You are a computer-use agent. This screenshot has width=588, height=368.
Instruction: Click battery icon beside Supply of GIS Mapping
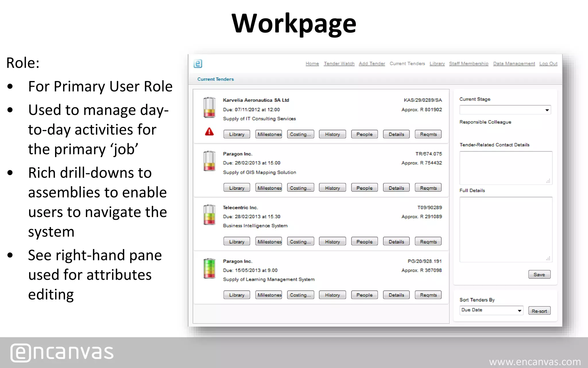pyautogui.click(x=209, y=161)
